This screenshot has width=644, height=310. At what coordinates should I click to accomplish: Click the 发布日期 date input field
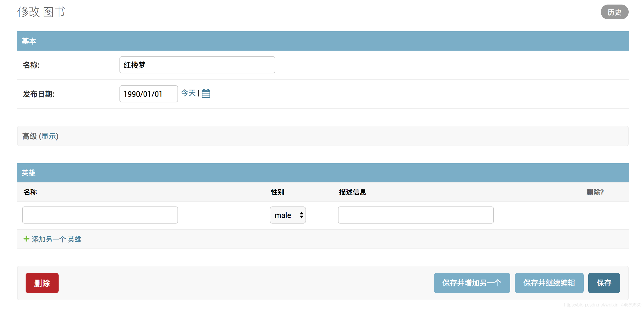(x=148, y=94)
